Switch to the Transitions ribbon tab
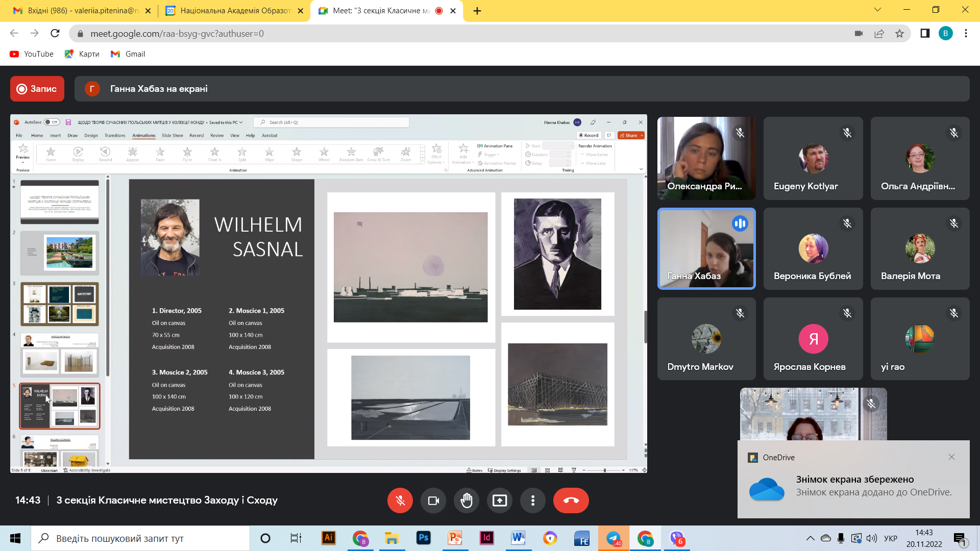980x551 pixels. [x=115, y=136]
